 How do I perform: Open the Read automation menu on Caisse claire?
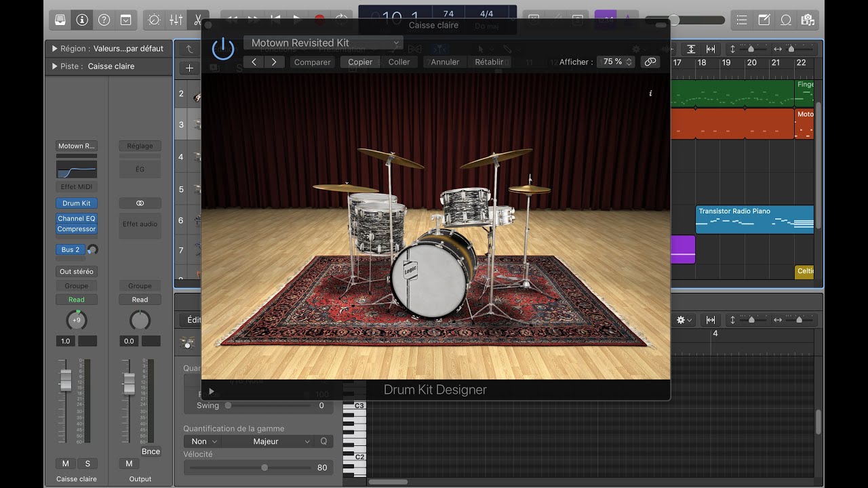click(x=77, y=300)
